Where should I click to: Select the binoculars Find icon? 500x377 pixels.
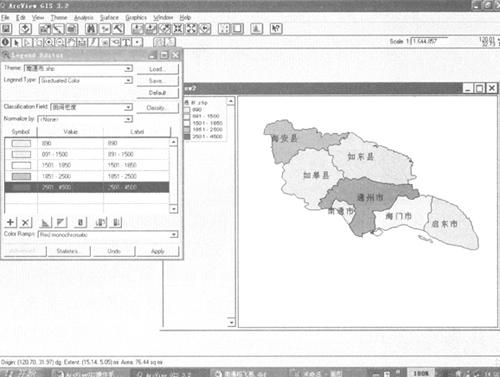tap(91, 29)
